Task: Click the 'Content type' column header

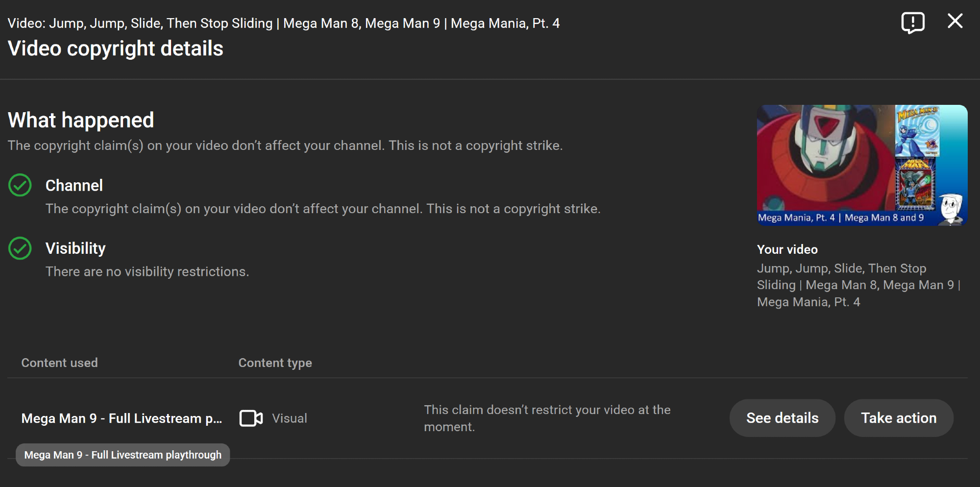Action: 275,363
